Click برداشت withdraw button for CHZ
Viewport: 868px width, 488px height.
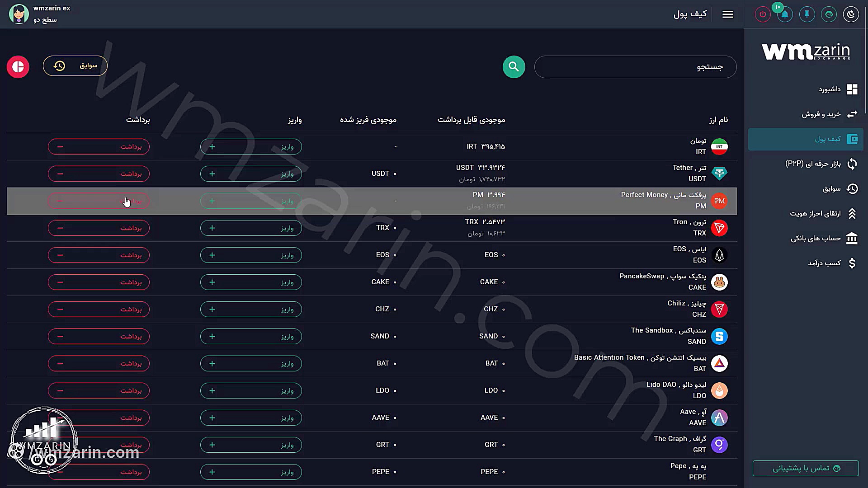99,309
